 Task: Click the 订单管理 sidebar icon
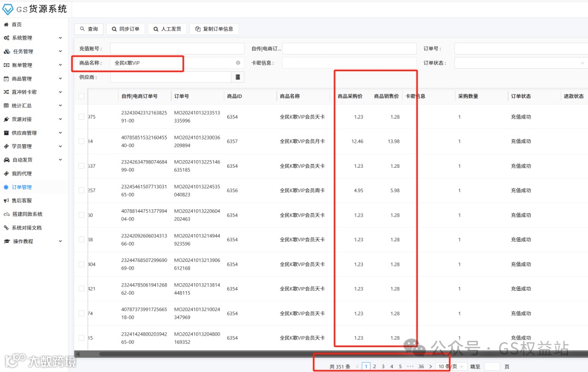point(6,187)
